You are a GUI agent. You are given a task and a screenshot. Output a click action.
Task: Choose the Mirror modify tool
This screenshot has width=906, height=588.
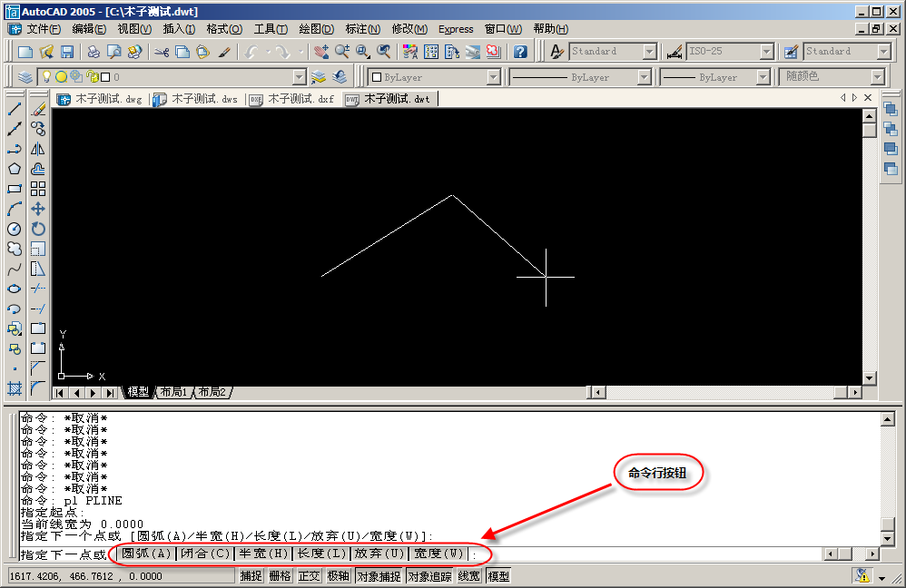(38, 149)
